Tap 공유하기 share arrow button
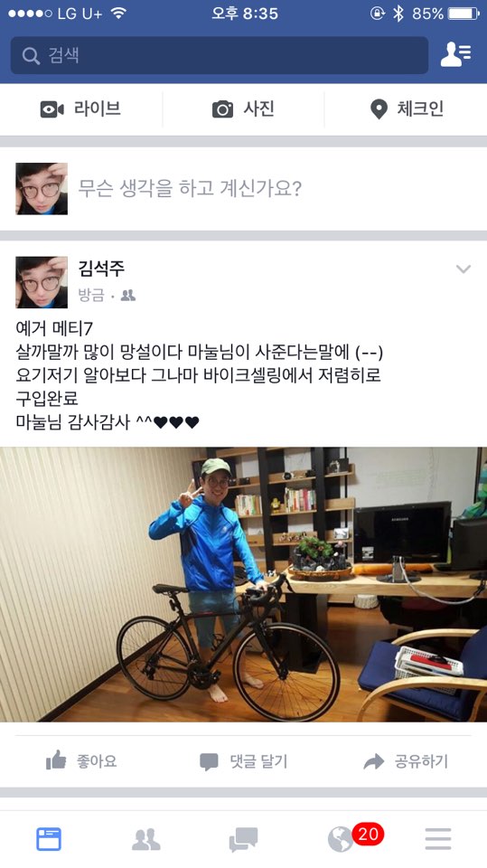Viewport: 487px width, 868px height. click(x=406, y=761)
